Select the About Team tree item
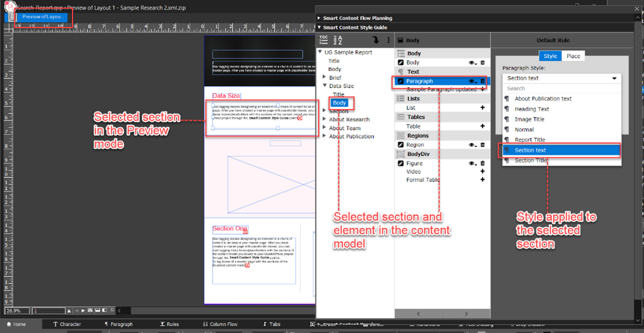Screen dimensions: 644x333 pyautogui.click(x=345, y=128)
